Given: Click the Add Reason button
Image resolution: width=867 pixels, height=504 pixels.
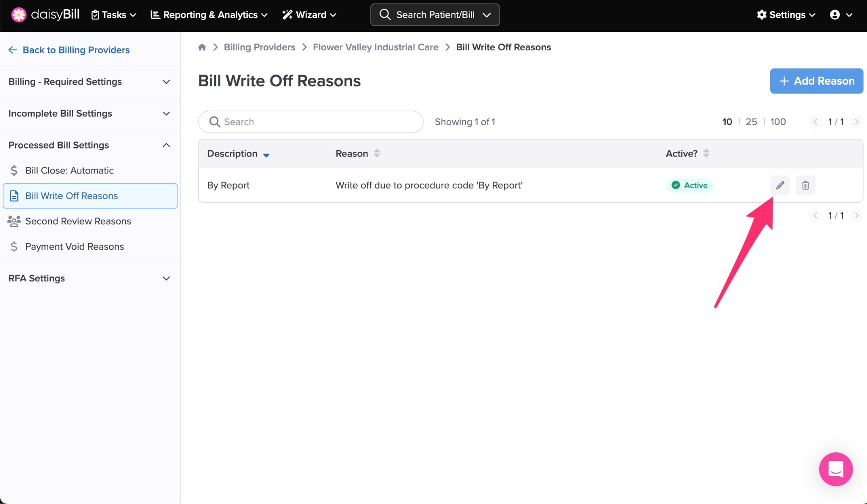Looking at the screenshot, I should coord(816,81).
